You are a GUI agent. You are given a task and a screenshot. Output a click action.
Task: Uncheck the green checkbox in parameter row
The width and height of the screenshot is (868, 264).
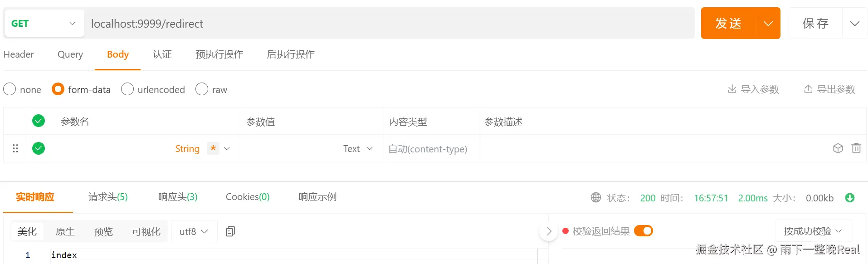(39, 148)
